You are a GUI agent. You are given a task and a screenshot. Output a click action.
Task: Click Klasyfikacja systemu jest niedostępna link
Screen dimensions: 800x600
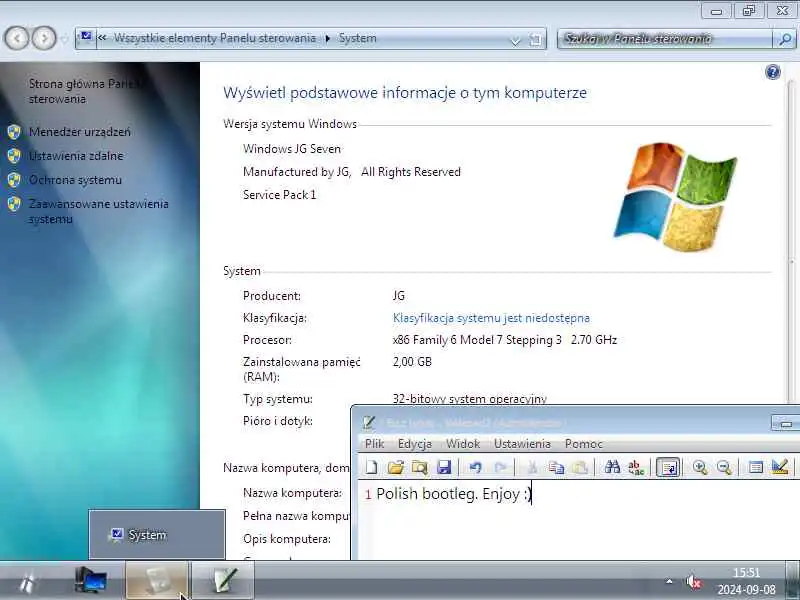click(x=491, y=318)
